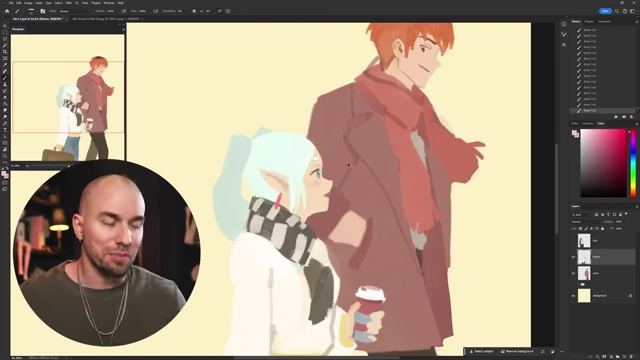Select the Clone Stamp tool
Screen dimensions: 640x360
coord(5,84)
